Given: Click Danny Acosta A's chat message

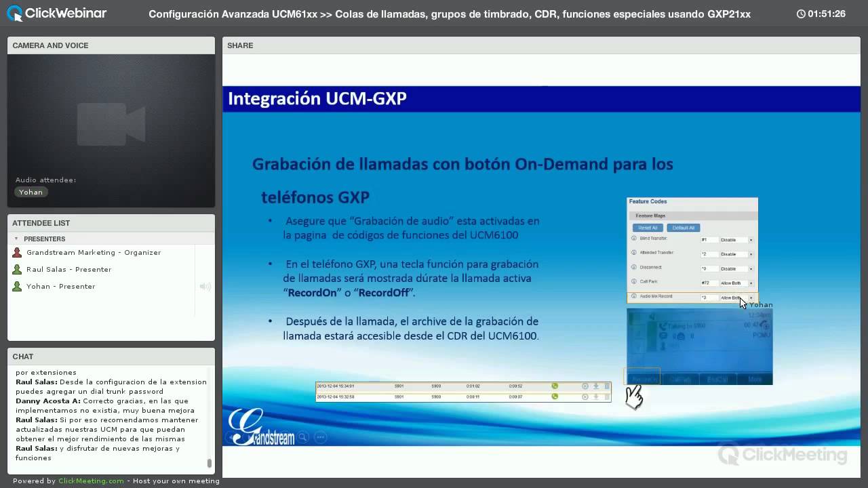Looking at the screenshot, I should [106, 405].
